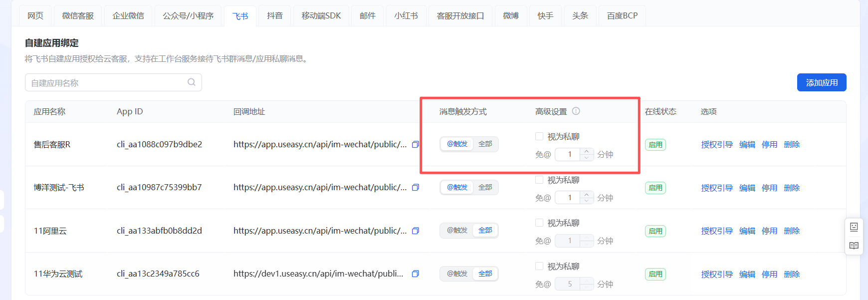Enable 视为私聊 checkbox for 售后客服R
Viewport: 868px width, 300px height.
coord(539,136)
